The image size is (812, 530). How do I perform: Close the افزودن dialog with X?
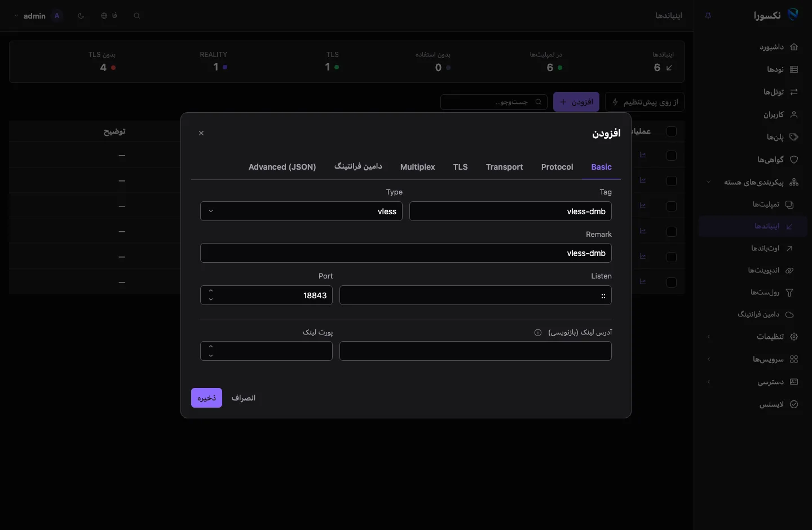[x=201, y=133]
